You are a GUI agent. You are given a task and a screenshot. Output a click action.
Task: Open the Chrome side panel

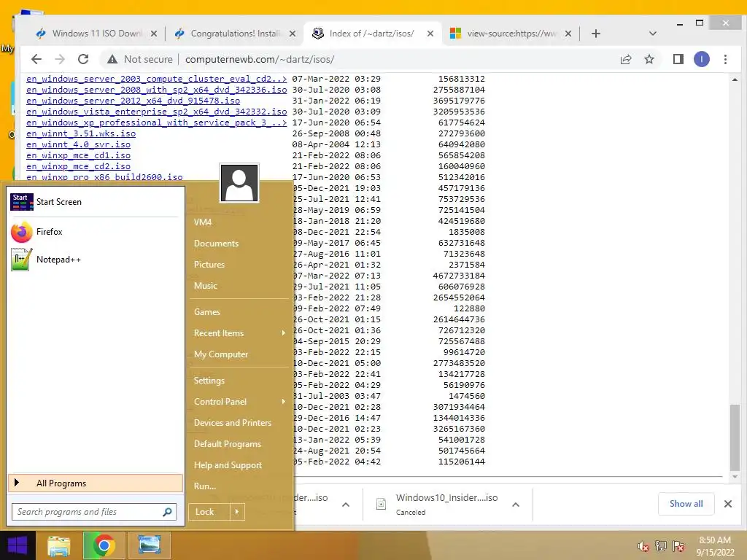(678, 59)
